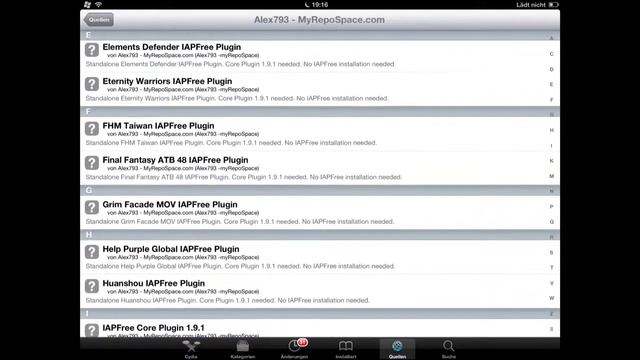Screen dimensions: 640x360
Task: Open the Änderungen tab
Action: (294, 349)
